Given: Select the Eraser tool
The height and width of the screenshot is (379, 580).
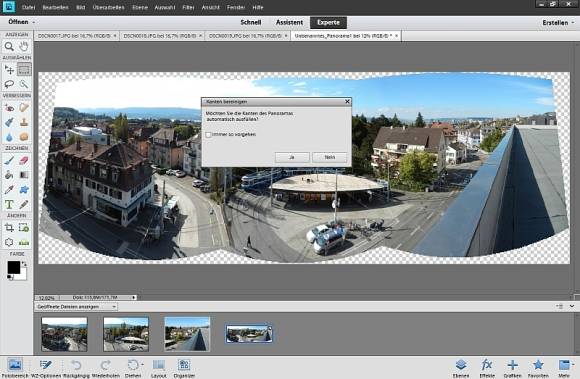Looking at the screenshot, I should click(24, 160).
